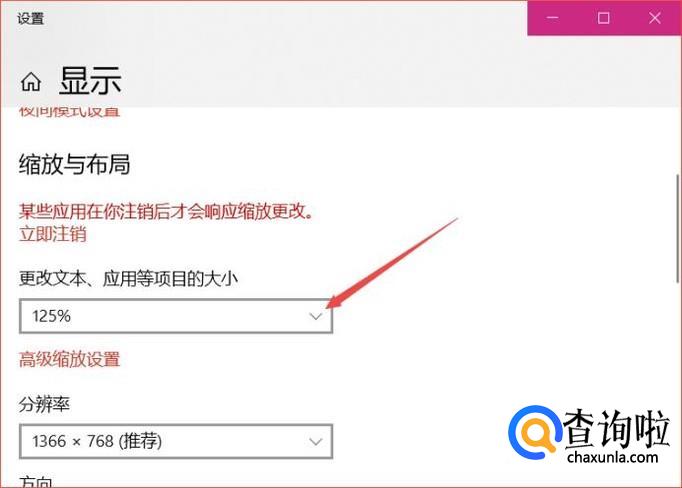Minimize the 设置 window

pos(553,18)
